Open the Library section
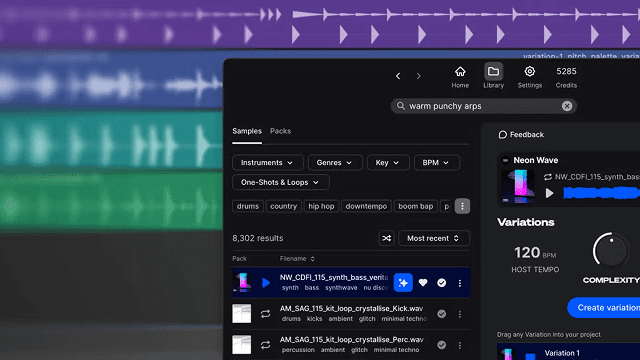640x360 pixels. (493, 77)
